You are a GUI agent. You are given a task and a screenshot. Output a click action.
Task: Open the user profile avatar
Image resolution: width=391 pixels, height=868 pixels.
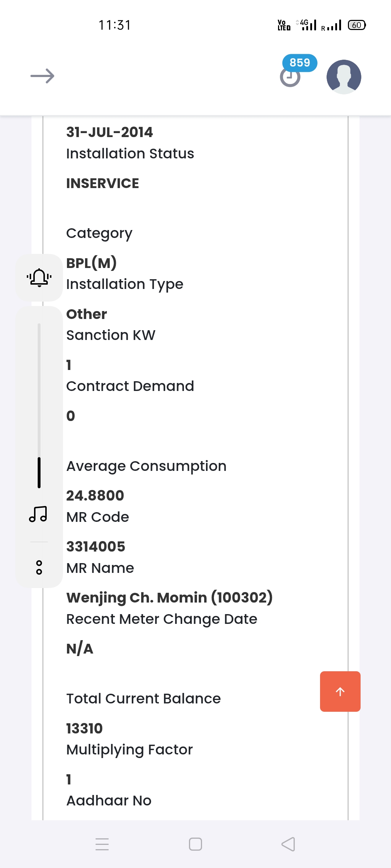[x=344, y=77]
